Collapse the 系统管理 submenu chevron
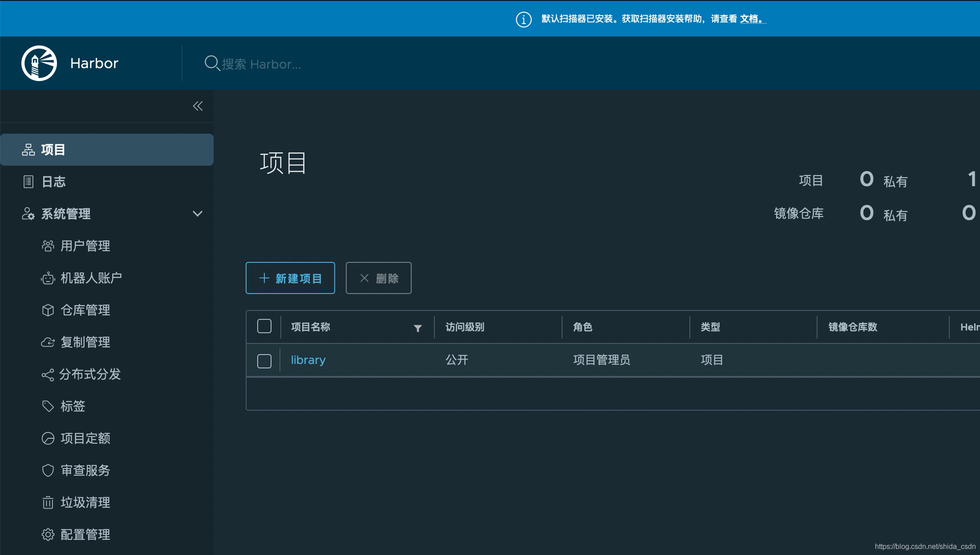 [x=198, y=214]
